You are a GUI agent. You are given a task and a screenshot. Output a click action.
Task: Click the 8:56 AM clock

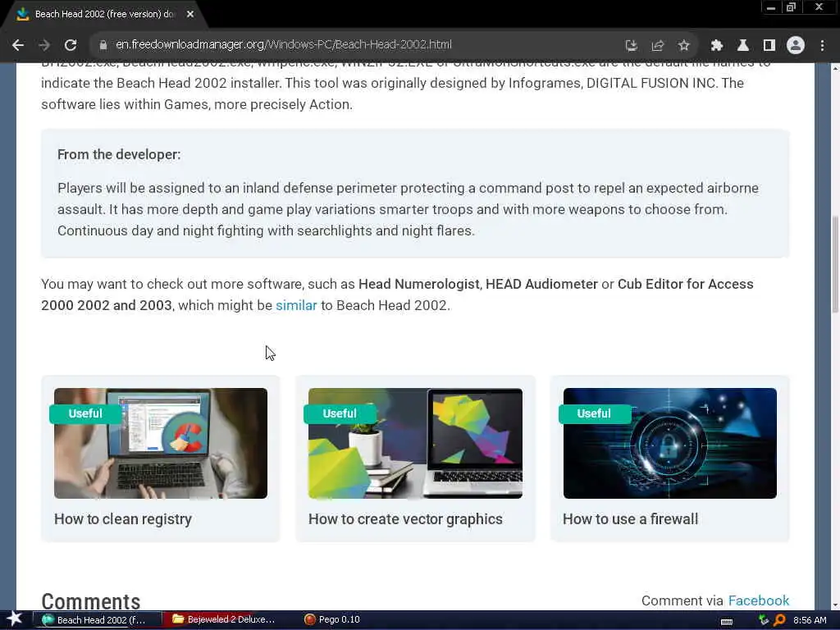[x=810, y=620]
